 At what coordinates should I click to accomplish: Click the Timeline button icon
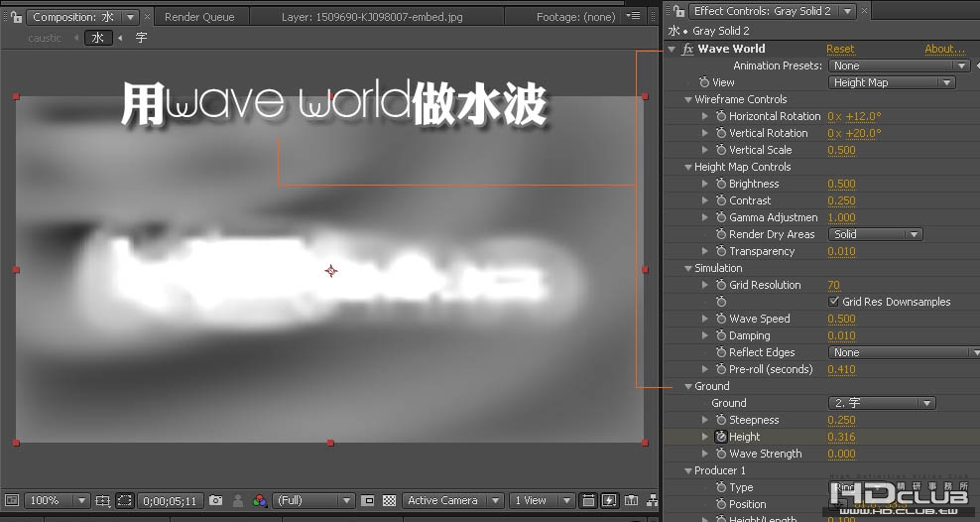point(631,500)
